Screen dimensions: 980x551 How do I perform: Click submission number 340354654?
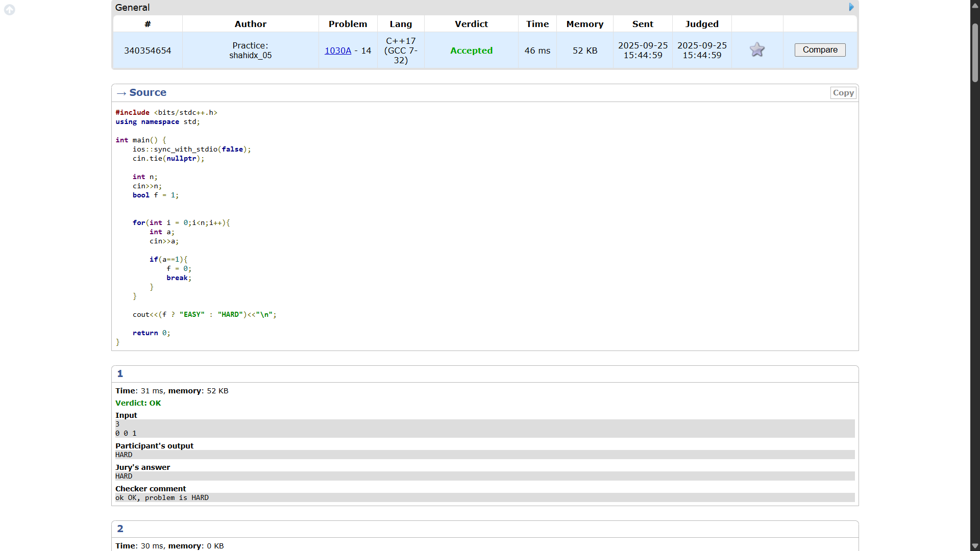point(148,51)
